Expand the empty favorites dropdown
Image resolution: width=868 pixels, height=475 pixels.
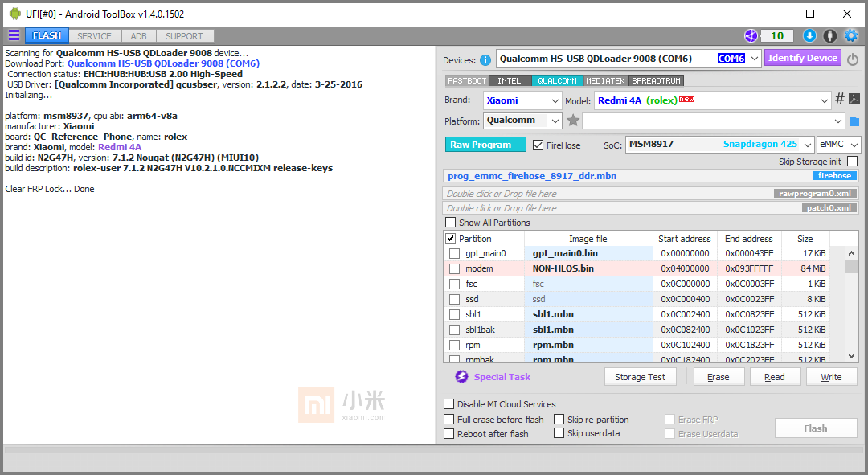click(x=837, y=120)
